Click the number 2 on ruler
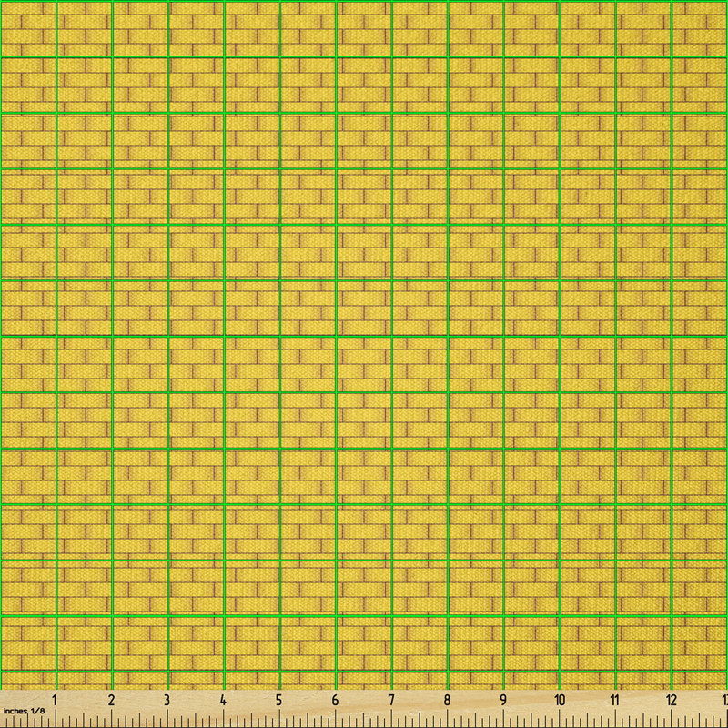Viewport: 728px width, 728px height. point(111,700)
